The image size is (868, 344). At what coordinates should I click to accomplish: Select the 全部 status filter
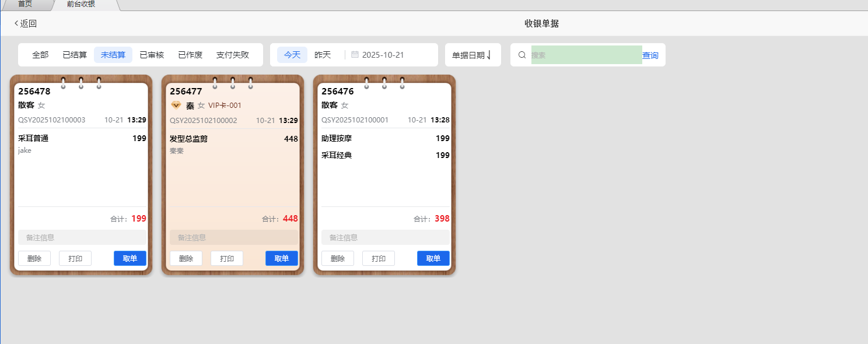(40, 55)
